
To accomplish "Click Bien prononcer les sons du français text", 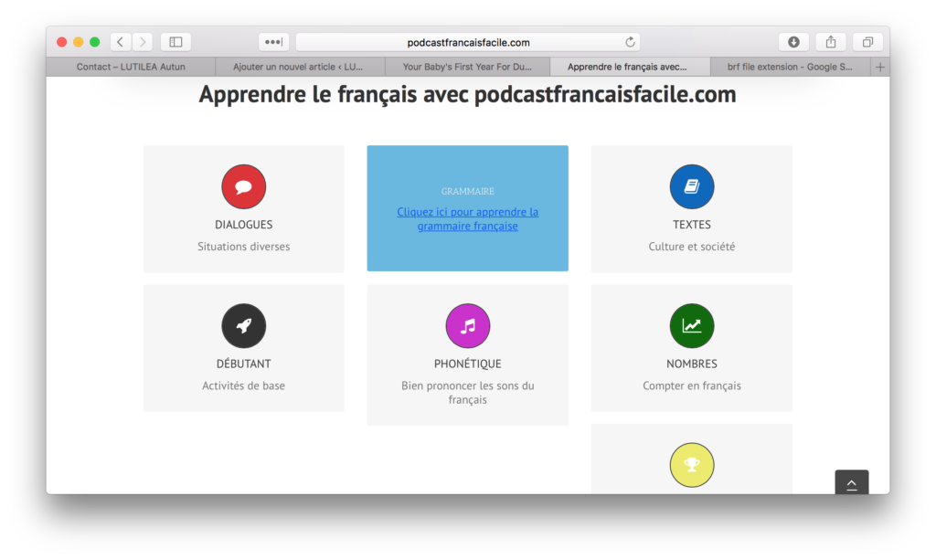I will pyautogui.click(x=468, y=393).
